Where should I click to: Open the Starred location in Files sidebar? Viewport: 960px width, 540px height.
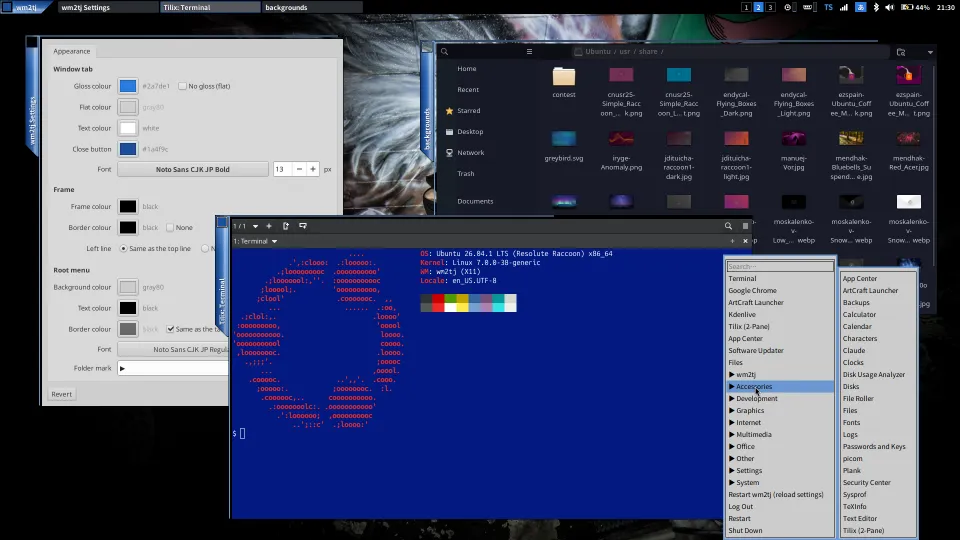(468, 111)
